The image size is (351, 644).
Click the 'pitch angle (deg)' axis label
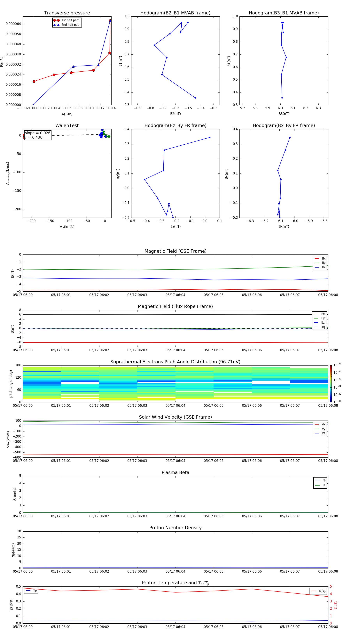tap(11, 383)
